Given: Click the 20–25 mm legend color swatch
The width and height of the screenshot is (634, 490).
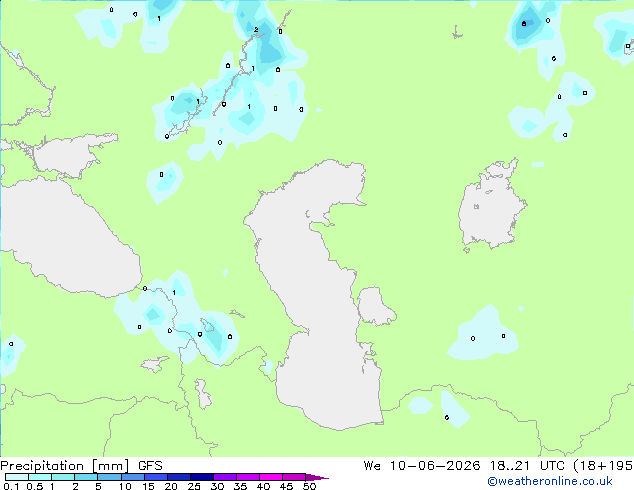Looking at the screenshot, I should click(178, 477).
